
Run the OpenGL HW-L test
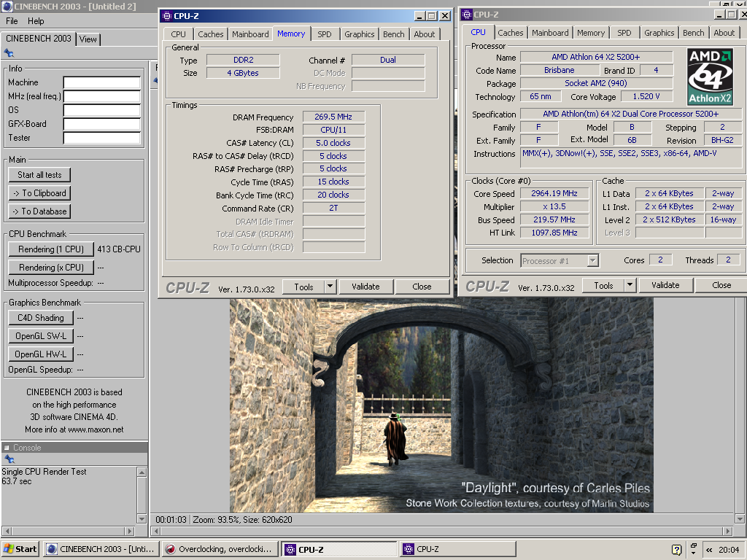[x=41, y=354]
